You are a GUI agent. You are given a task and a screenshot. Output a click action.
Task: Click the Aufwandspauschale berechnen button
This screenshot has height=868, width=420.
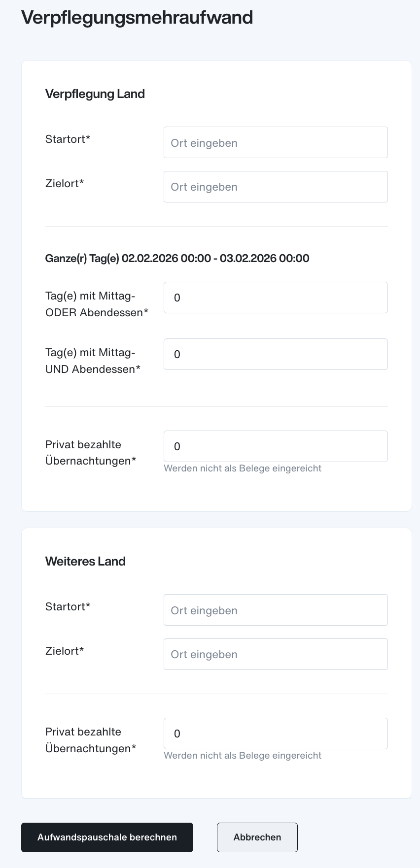tap(107, 837)
